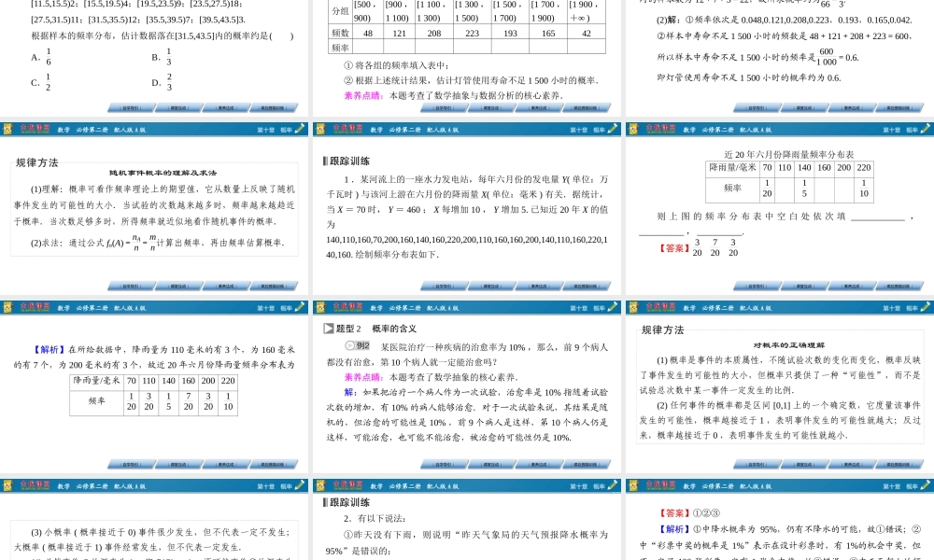Click mascot icon on 随机事件概率的理解及求法 slide header
Image resolution: width=934 pixels, height=560 pixels.
7,129
